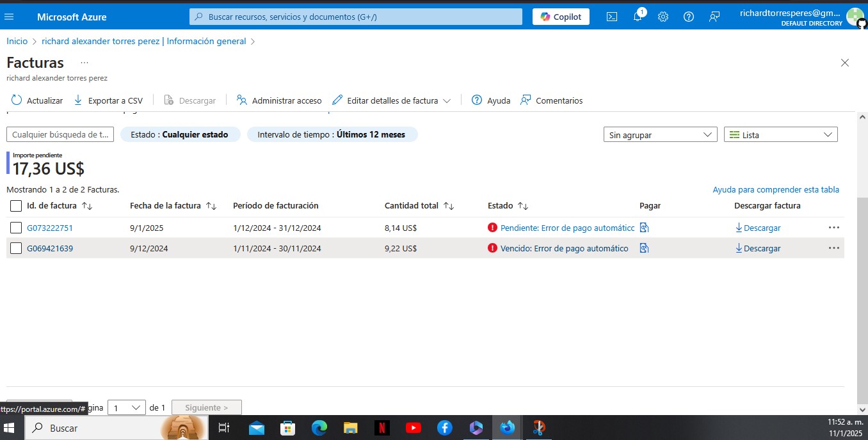This screenshot has width=868, height=440.
Task: Sort by Estado column
Action: click(508, 205)
